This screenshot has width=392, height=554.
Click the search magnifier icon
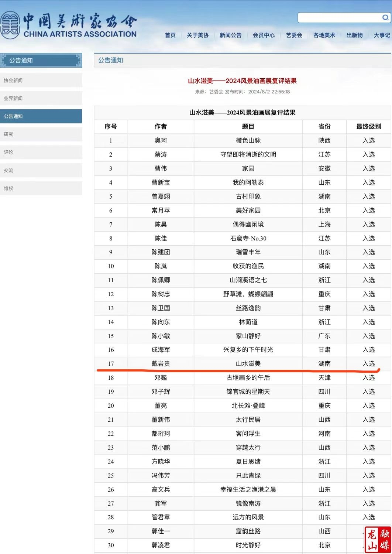[x=385, y=17]
